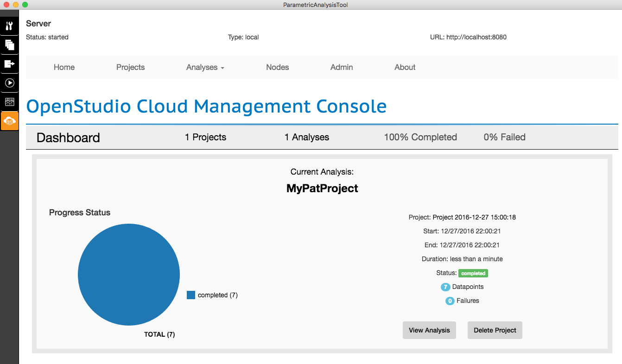The height and width of the screenshot is (364, 622).
Task: Navigate to the Nodes page
Action: (277, 68)
